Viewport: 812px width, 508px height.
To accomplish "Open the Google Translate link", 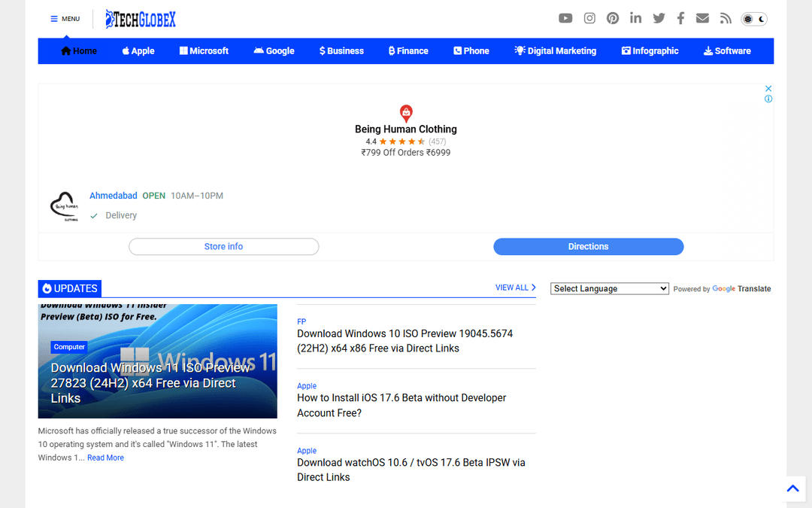I will 741,289.
